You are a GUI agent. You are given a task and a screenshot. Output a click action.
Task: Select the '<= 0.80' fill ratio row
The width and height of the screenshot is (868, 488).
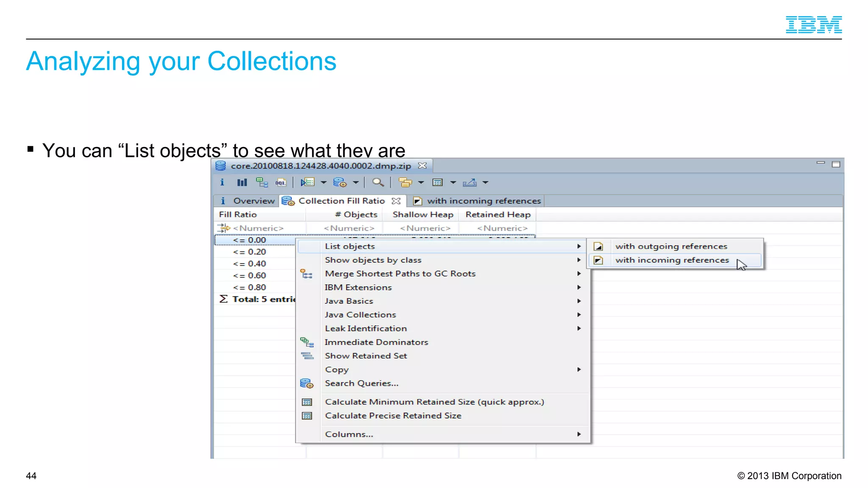point(255,288)
